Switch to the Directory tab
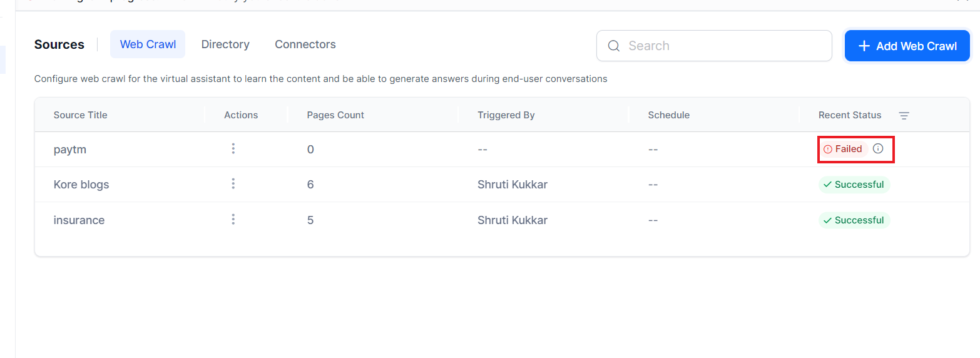 click(225, 44)
